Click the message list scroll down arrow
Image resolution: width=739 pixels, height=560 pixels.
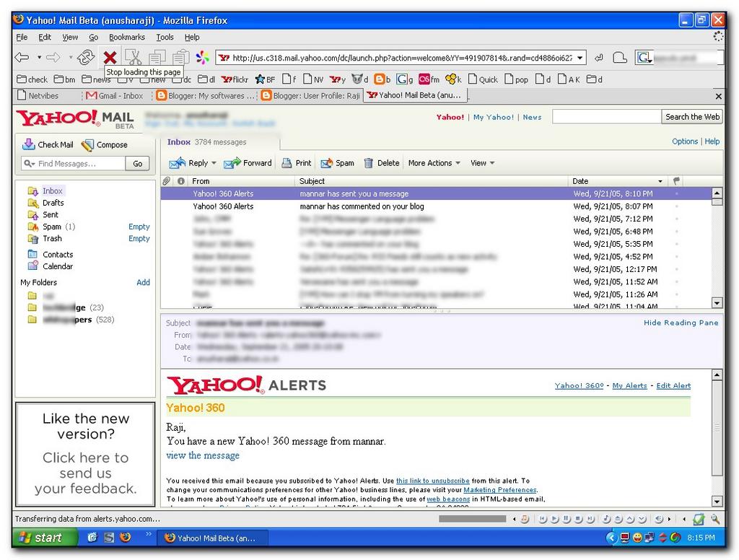[717, 303]
